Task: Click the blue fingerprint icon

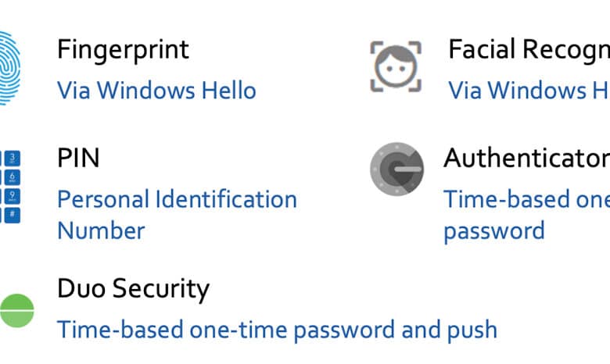Action: pos(9,69)
